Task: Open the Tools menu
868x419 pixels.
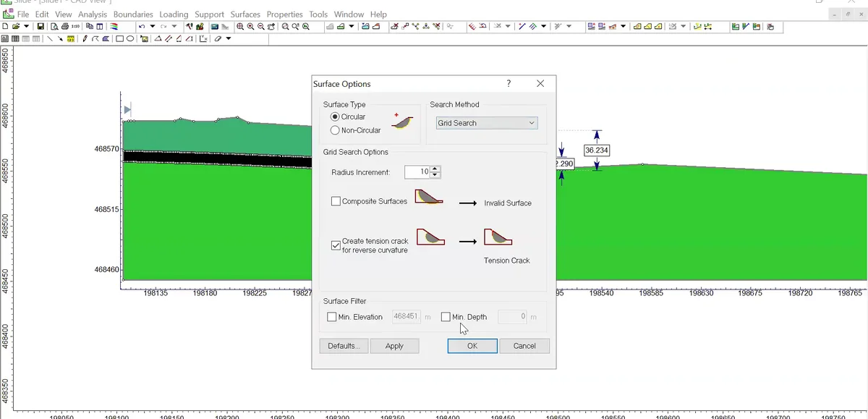Action: [318, 14]
